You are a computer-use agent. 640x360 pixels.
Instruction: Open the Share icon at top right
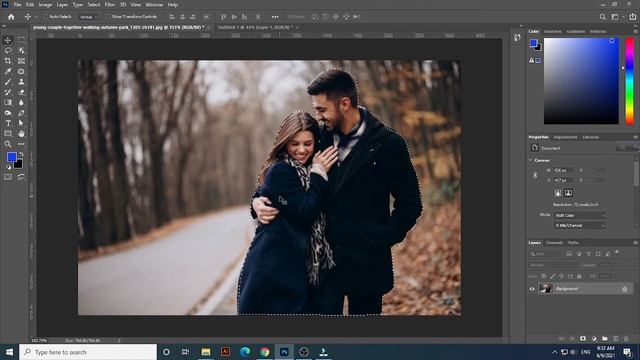pyautogui.click(x=632, y=17)
